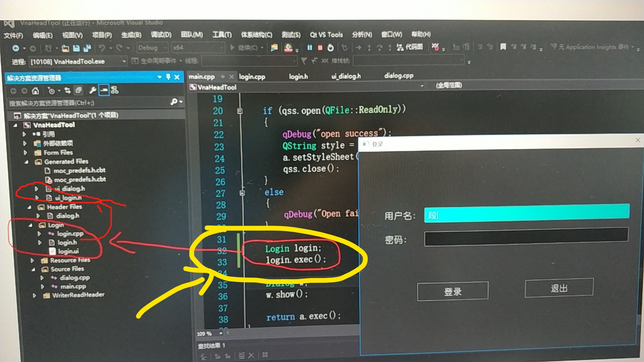Switch to the login.cpp tab

pos(252,77)
